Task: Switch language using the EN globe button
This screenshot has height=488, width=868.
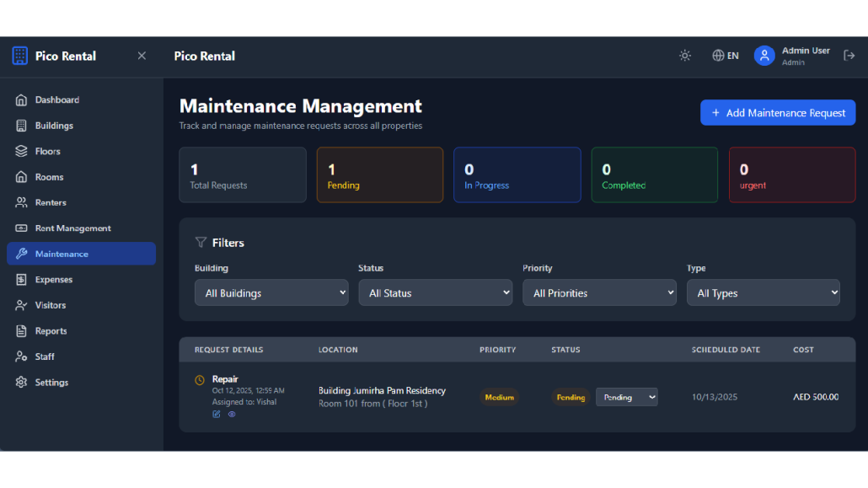Action: tap(725, 56)
